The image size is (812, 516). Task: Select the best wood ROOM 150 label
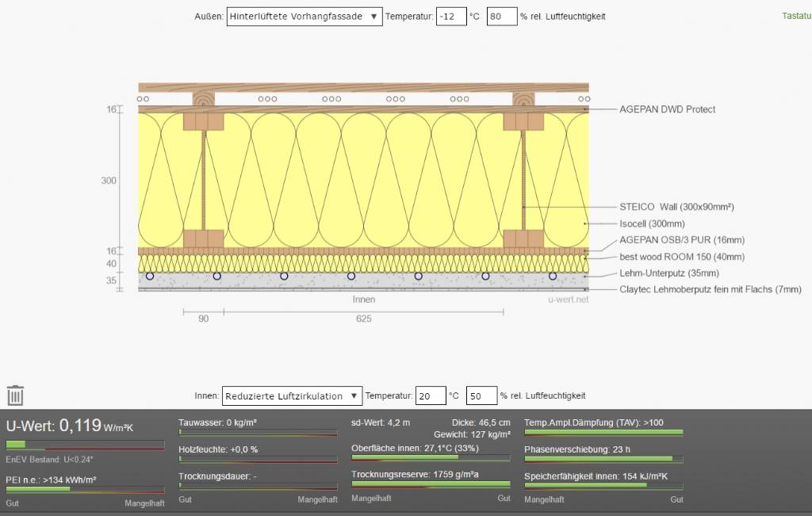671,257
